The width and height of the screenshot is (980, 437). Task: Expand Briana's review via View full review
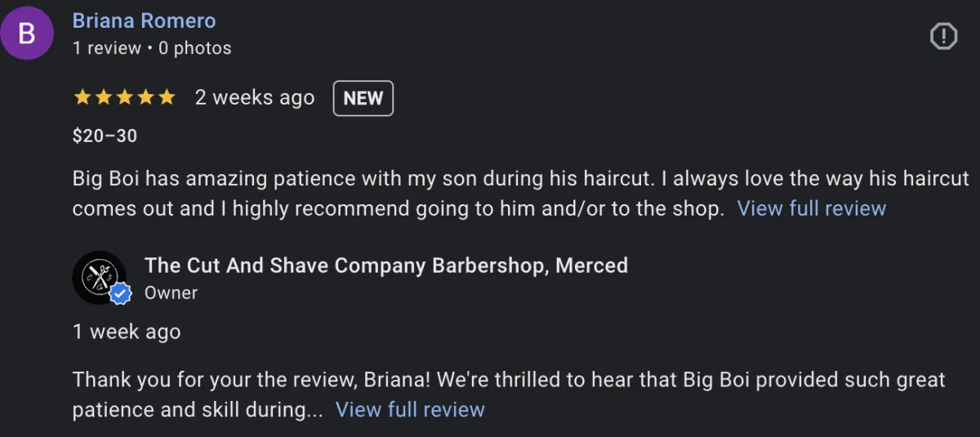[x=812, y=208]
